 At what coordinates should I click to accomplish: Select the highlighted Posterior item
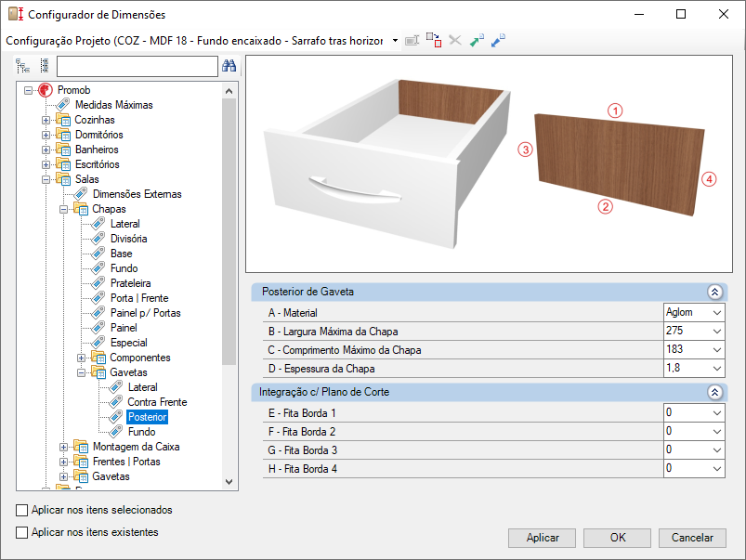click(148, 417)
